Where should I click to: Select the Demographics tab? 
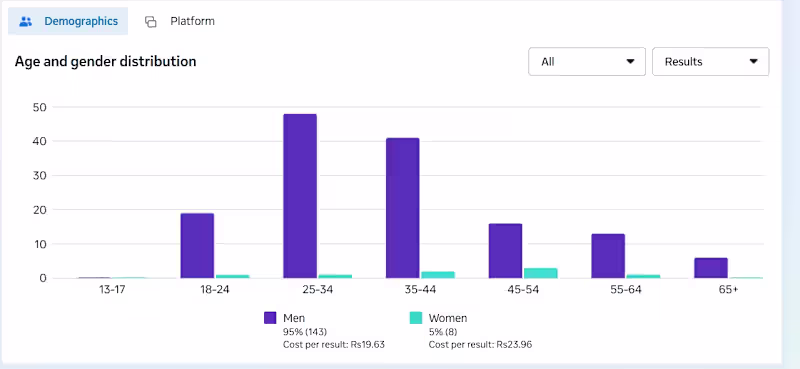click(68, 21)
